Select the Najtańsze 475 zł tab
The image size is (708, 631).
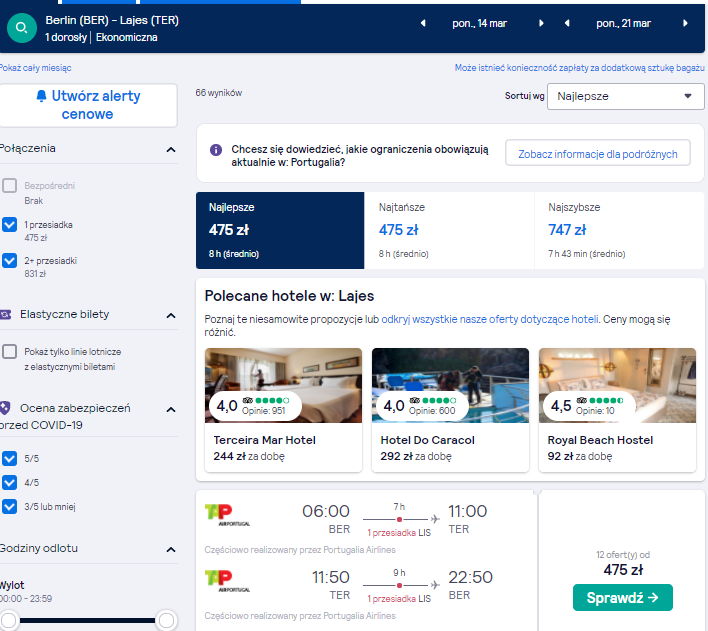[x=449, y=230]
